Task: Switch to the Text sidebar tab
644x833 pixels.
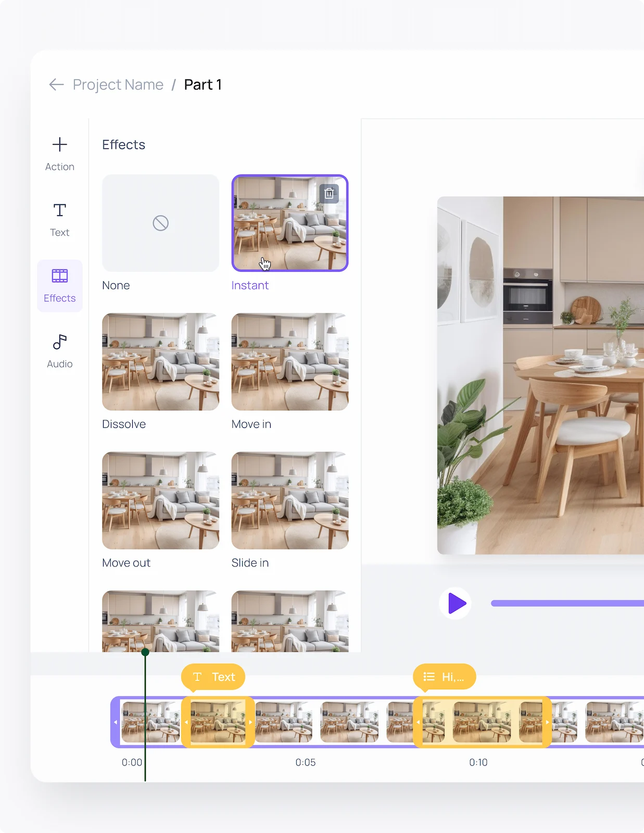Action: [x=60, y=220]
